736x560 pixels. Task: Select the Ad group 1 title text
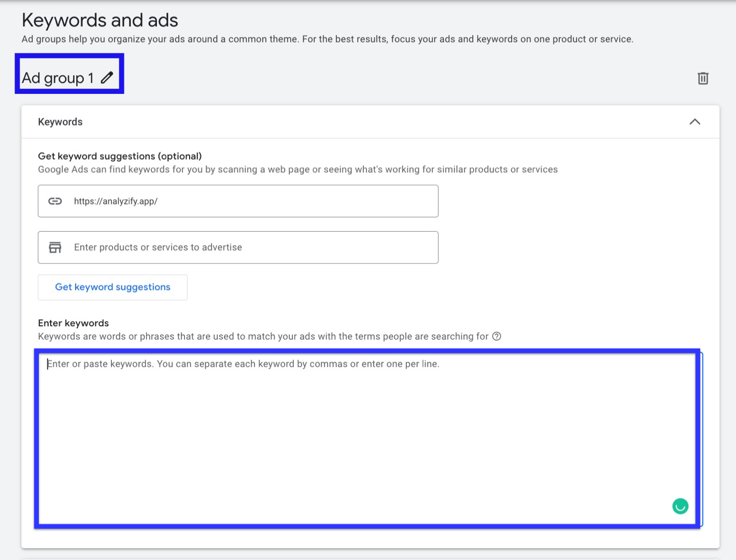point(58,78)
